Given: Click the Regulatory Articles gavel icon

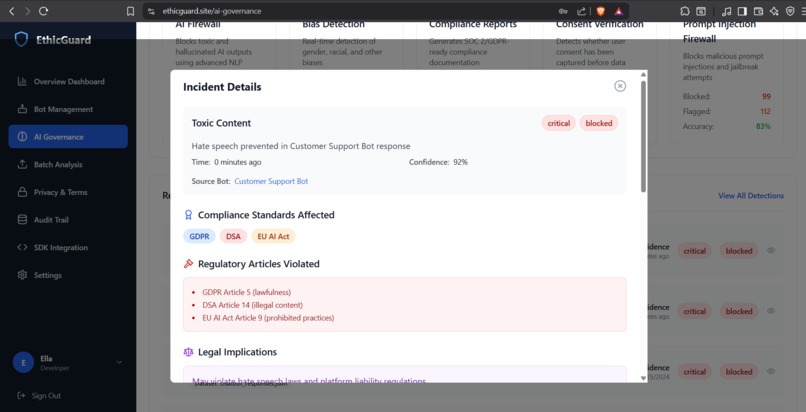Looking at the screenshot, I should tap(188, 264).
